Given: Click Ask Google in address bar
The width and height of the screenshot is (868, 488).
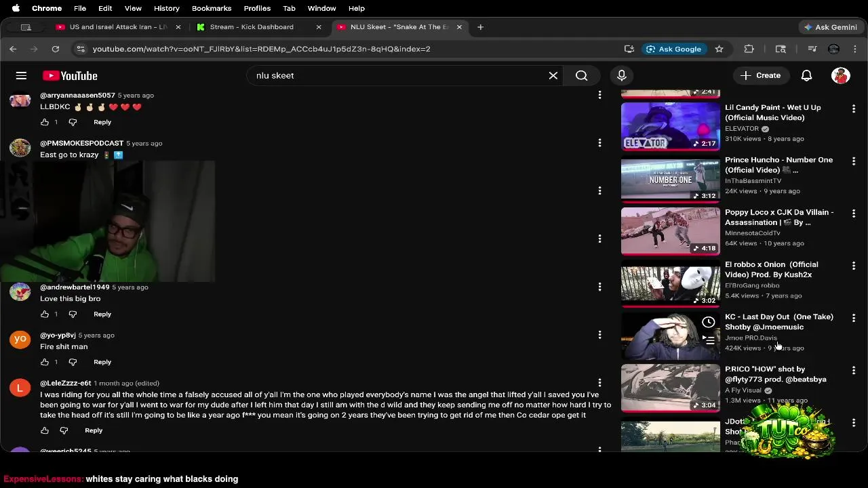Looking at the screenshot, I should (x=674, y=49).
